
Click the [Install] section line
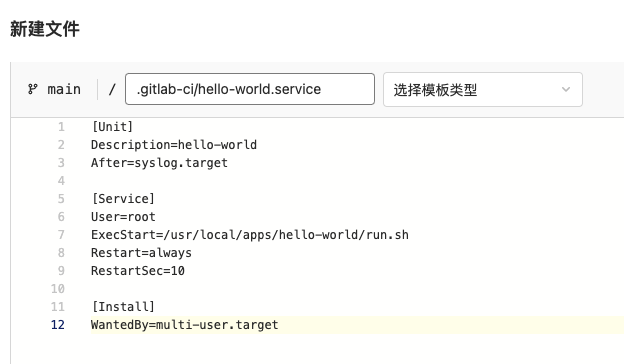point(123,307)
